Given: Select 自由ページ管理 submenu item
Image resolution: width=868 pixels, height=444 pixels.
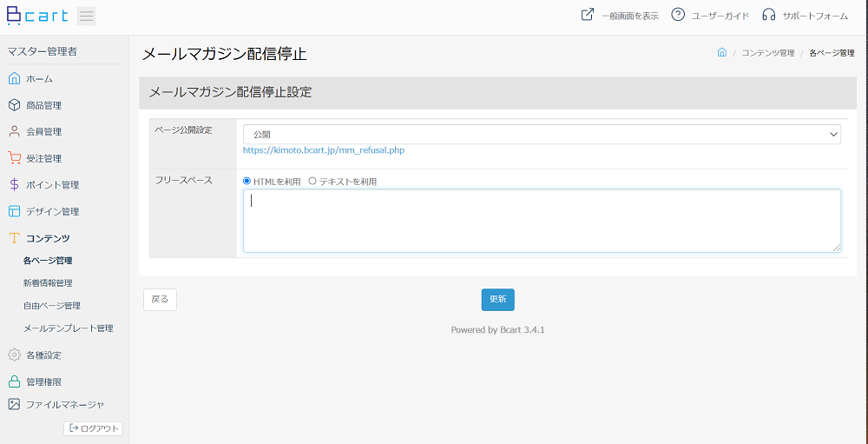Looking at the screenshot, I should pyautogui.click(x=52, y=306).
